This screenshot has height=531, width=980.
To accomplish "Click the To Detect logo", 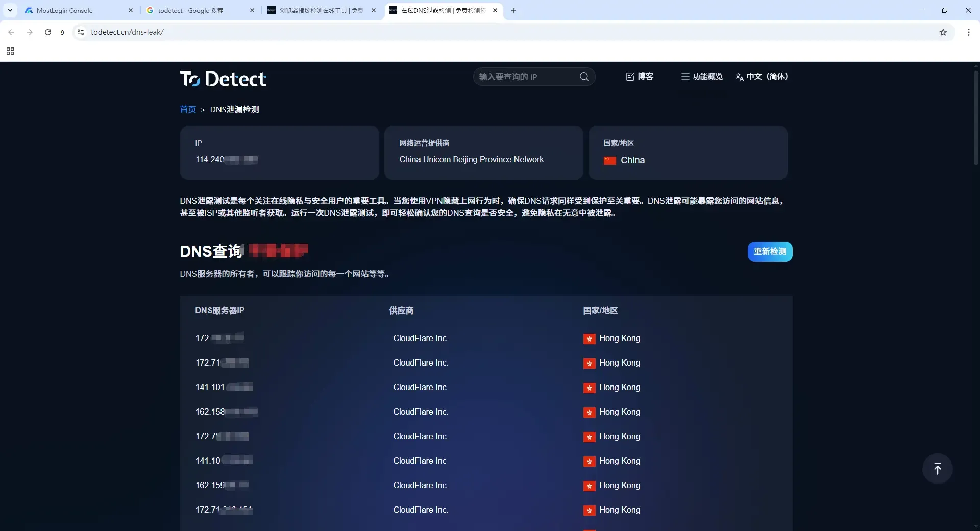I will pos(223,78).
